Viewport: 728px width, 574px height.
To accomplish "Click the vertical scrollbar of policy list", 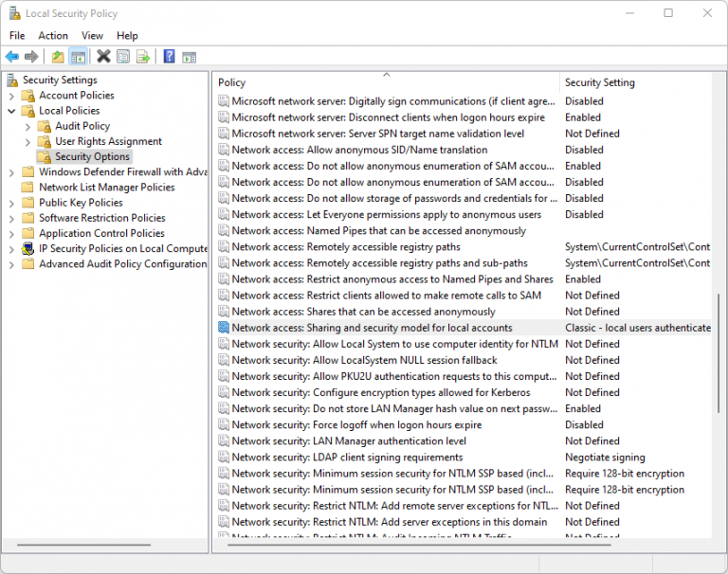I will click(x=719, y=352).
